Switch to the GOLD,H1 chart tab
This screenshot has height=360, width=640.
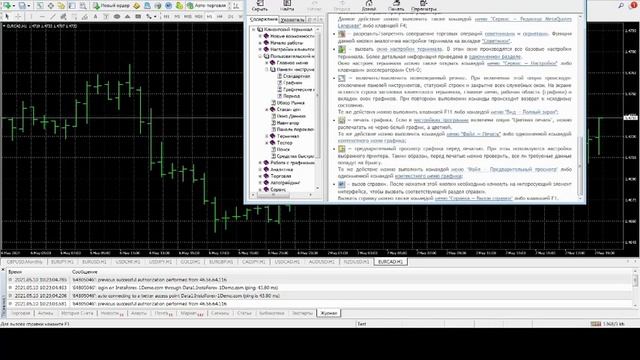click(190, 262)
